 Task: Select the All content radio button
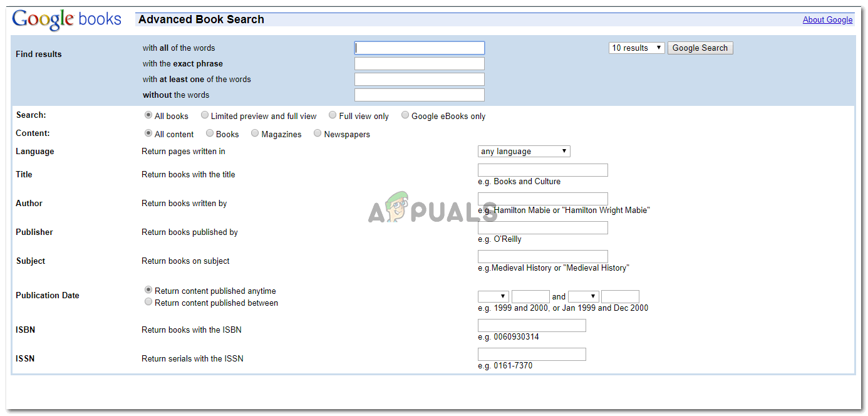[x=148, y=133]
